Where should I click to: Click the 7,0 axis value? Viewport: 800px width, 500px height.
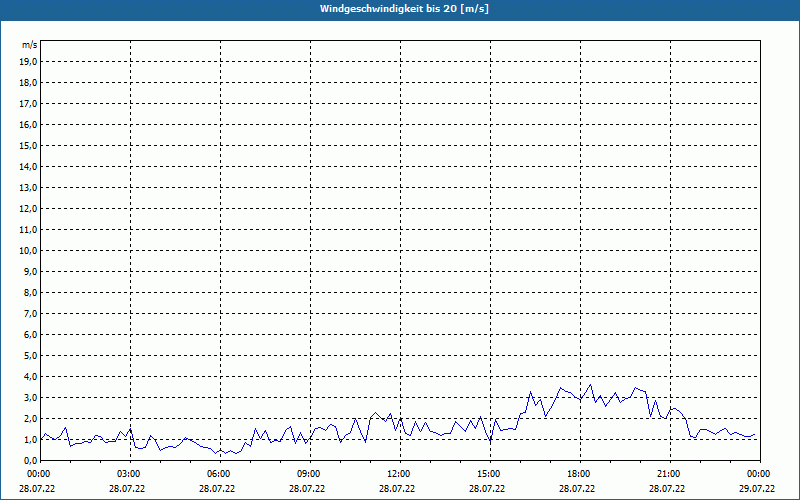[x=32, y=314]
